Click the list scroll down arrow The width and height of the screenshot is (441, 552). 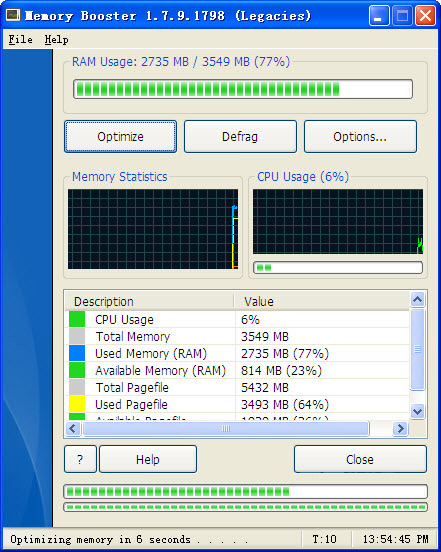pyautogui.click(x=417, y=411)
